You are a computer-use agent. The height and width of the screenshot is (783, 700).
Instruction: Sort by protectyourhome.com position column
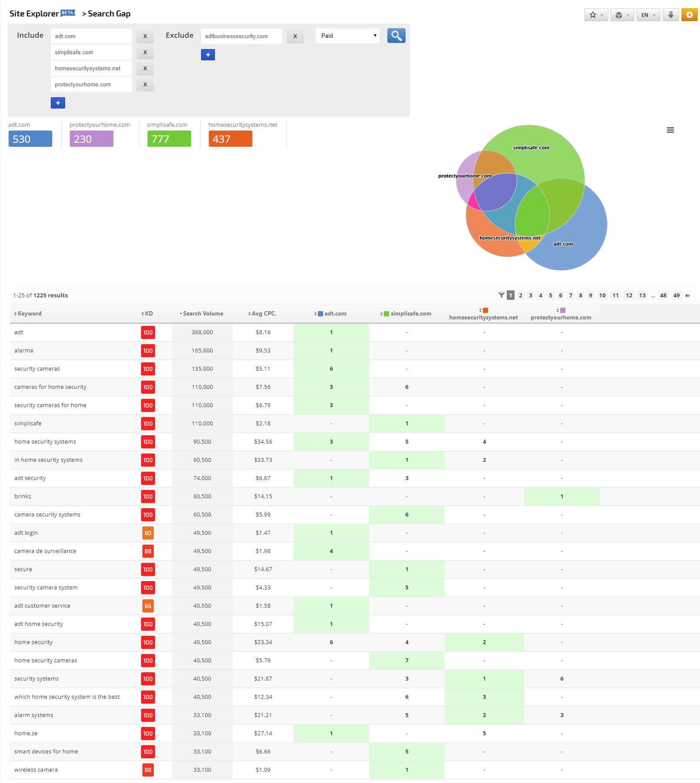[x=561, y=314]
